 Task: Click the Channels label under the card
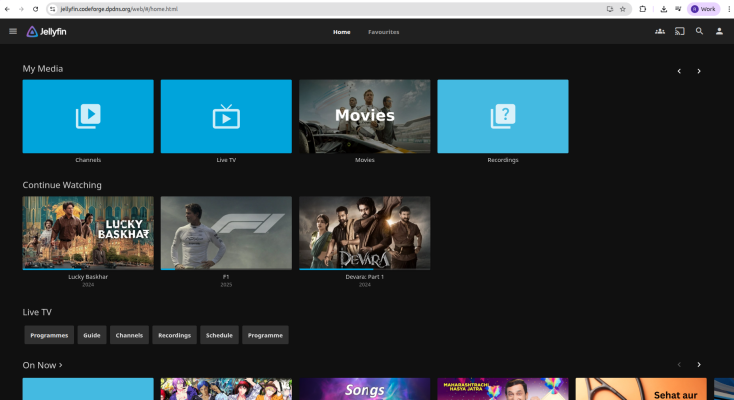click(x=88, y=160)
